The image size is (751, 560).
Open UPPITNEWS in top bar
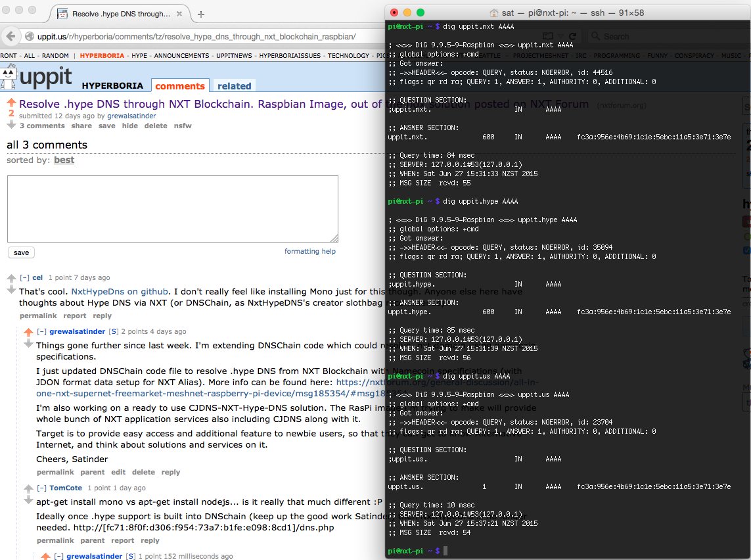pyautogui.click(x=234, y=56)
